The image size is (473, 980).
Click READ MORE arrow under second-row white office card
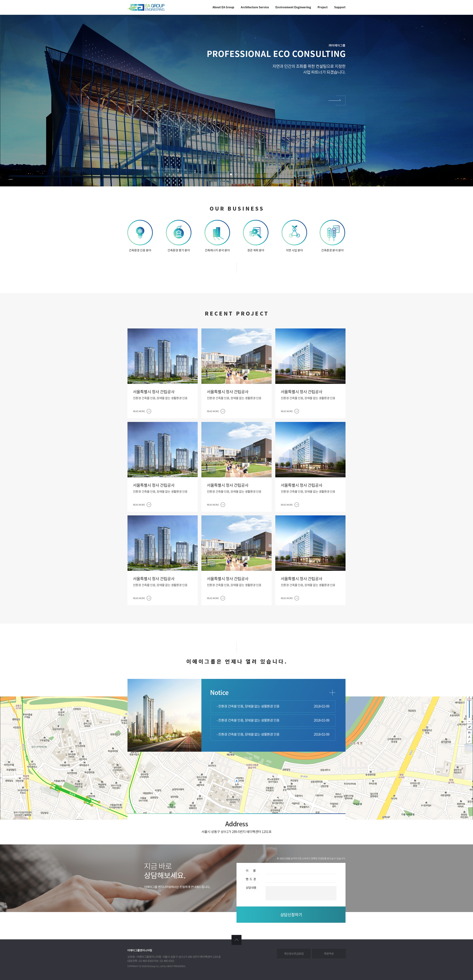click(297, 505)
